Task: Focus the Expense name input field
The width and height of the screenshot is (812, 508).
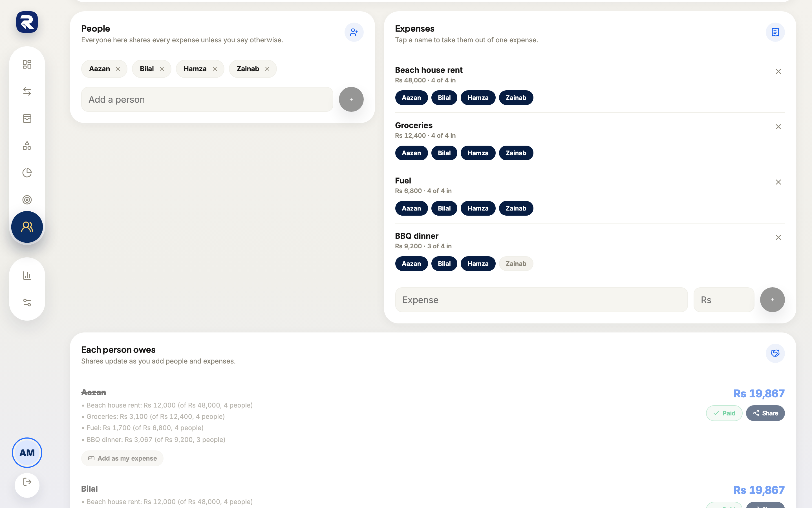Action: tap(541, 300)
